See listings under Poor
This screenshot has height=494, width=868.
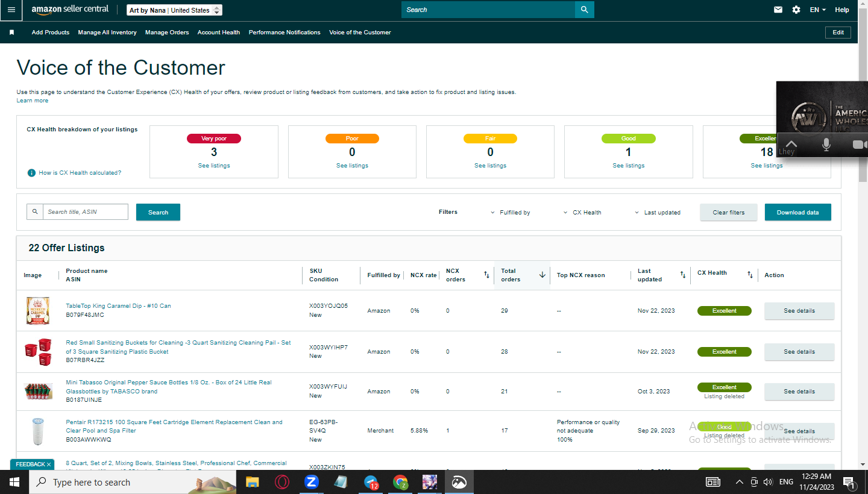[352, 166]
